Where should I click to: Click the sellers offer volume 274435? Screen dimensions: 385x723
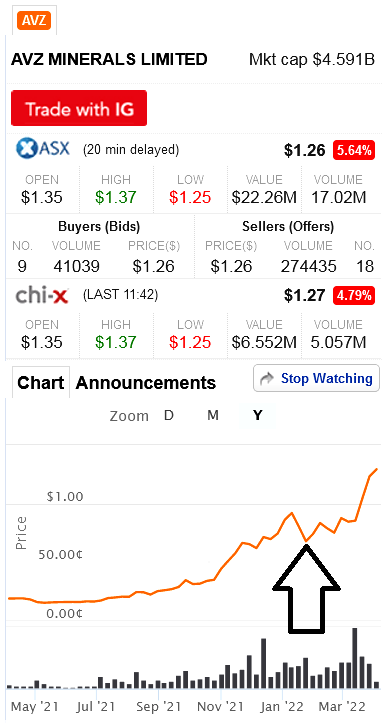point(308,266)
